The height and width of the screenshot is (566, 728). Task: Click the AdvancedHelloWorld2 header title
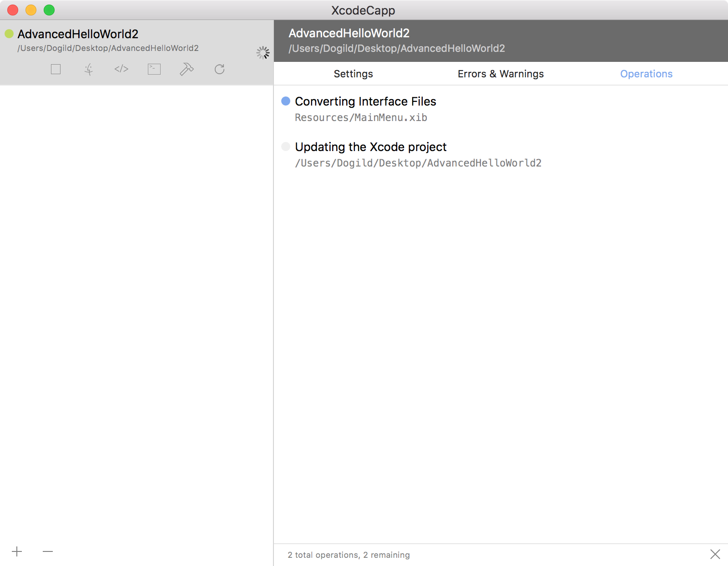(349, 33)
